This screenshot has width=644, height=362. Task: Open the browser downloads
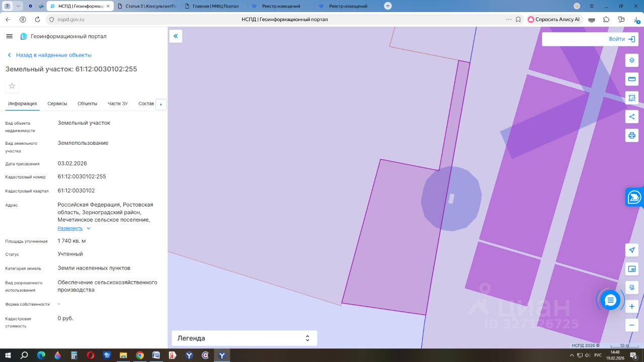(x=636, y=20)
